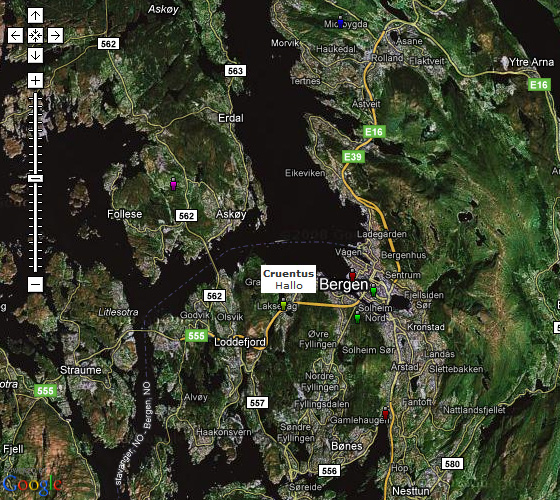Click the 555 road shield near Loddefjord
This screenshot has height=500, width=560.
(196, 336)
